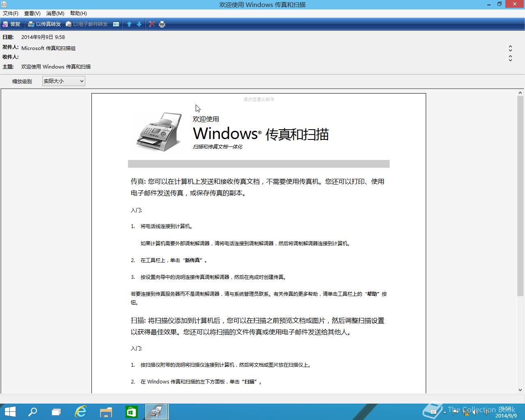Expand the 收件人 recipient field arrows

pyautogui.click(x=510, y=58)
